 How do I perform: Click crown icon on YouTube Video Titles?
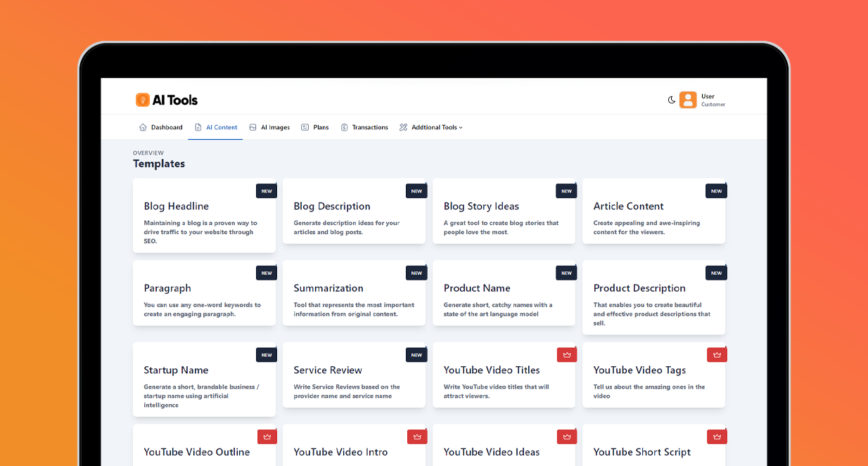(x=567, y=354)
